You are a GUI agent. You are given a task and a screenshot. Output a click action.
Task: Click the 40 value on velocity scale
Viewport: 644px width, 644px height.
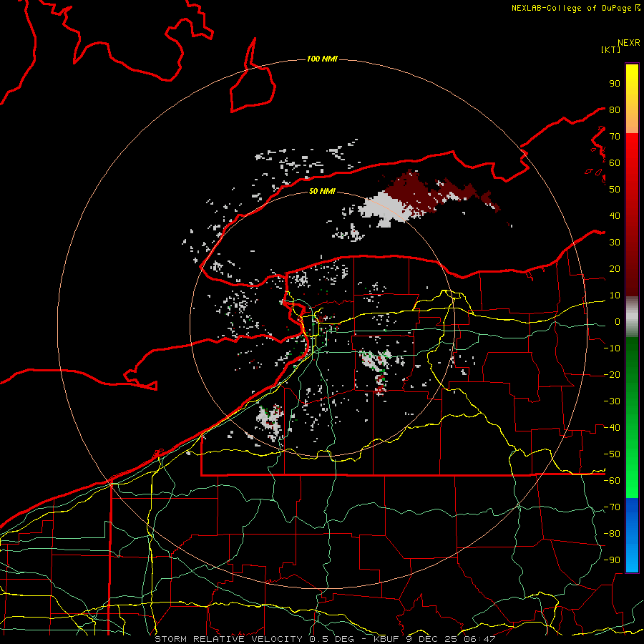pos(615,215)
